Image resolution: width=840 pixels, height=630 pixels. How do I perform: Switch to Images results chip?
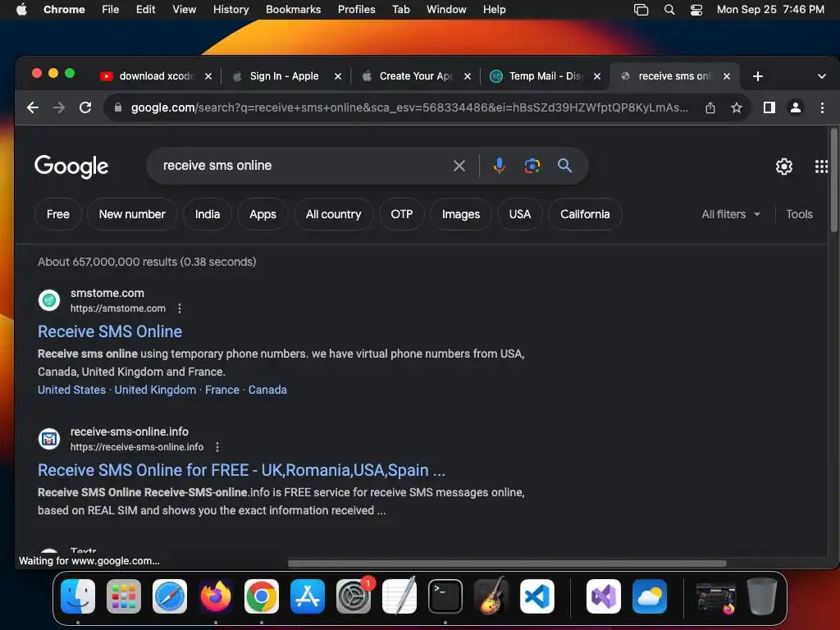tap(461, 214)
